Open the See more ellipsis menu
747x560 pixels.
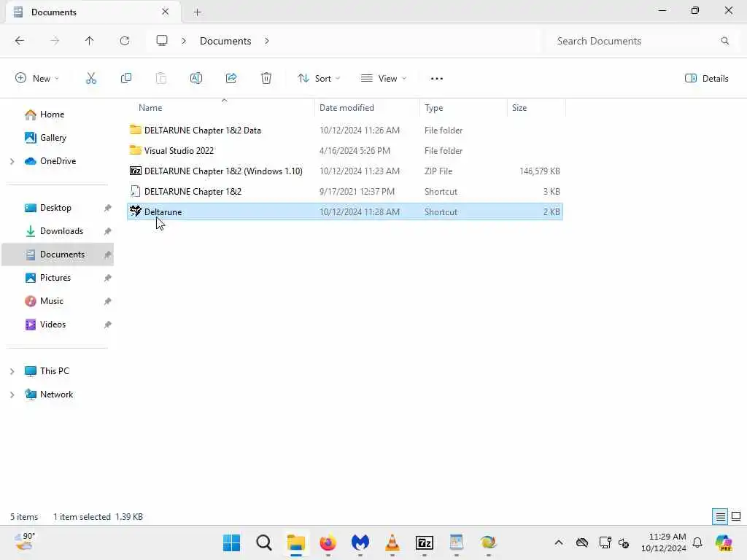437,79
